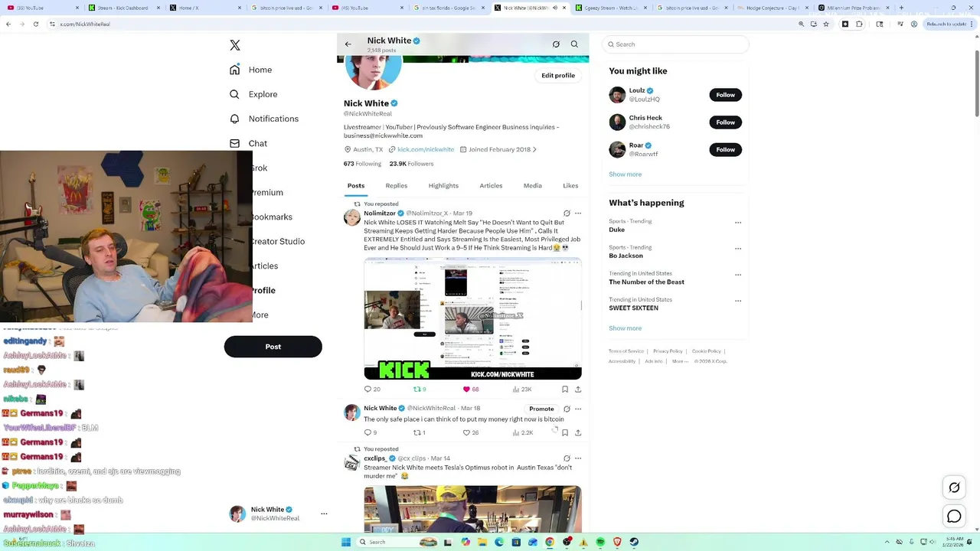Reply to the bitcoin post
Image resolution: width=980 pixels, height=551 pixels.
[371, 432]
